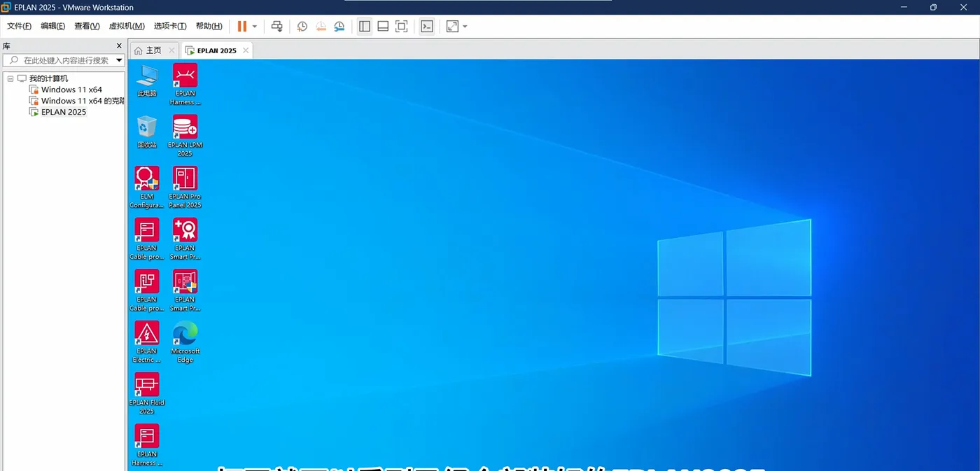Select 我的计算机 in the library

[48, 78]
